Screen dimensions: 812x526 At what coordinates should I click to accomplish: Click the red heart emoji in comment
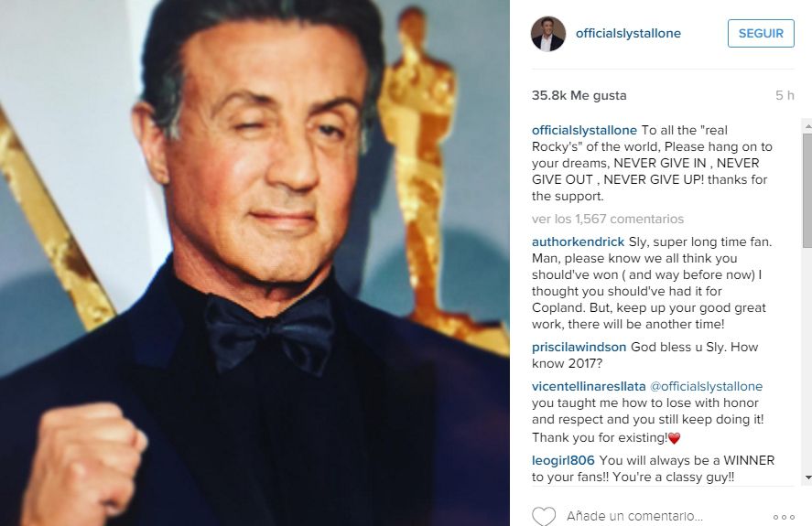pos(675,438)
